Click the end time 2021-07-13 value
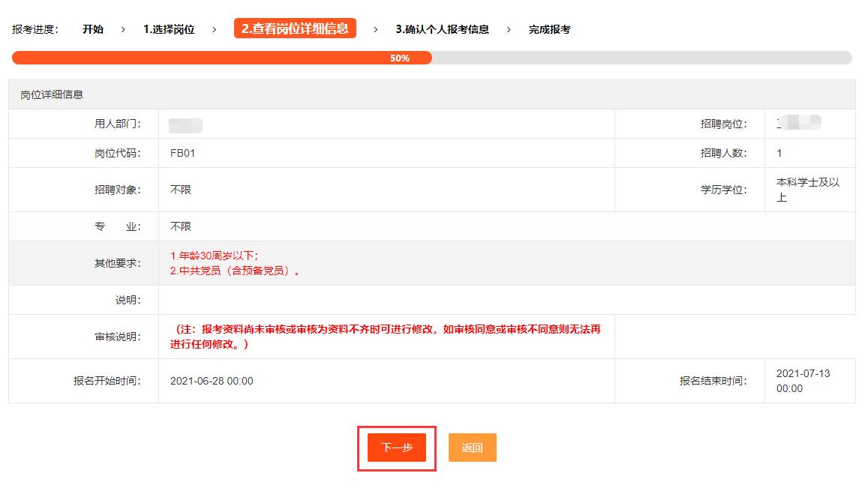The width and height of the screenshot is (868, 485). (803, 374)
